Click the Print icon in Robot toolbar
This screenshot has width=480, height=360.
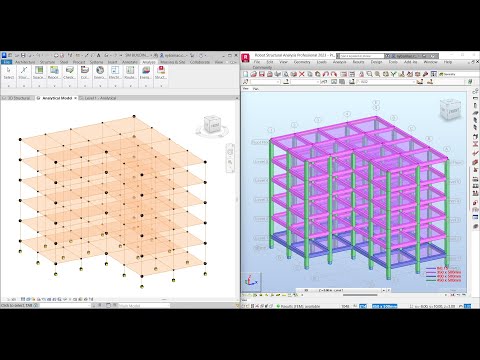pyautogui.click(x=270, y=74)
